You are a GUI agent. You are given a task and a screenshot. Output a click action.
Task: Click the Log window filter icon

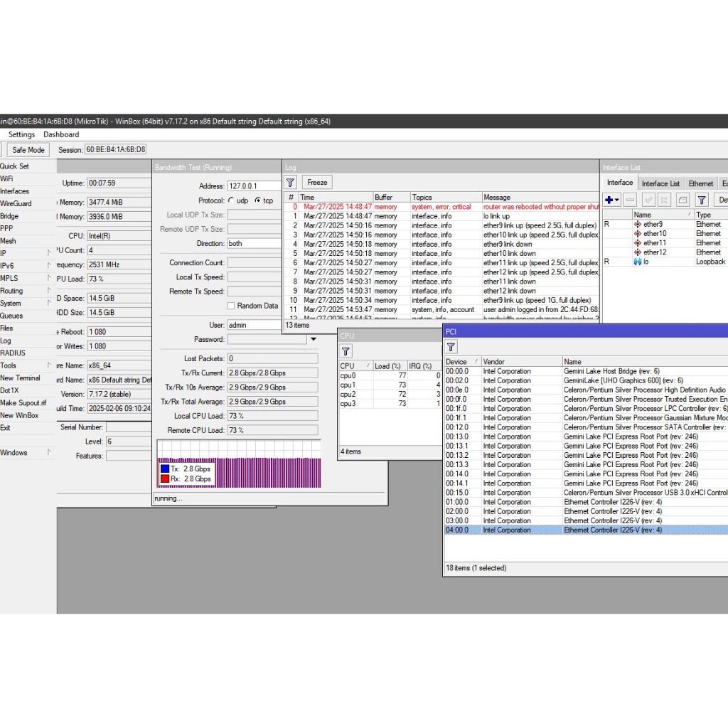290,183
